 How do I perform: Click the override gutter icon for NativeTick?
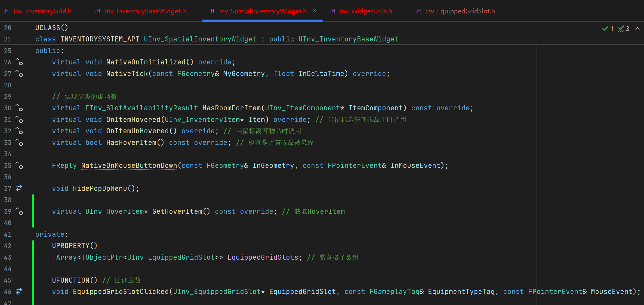click(x=19, y=73)
